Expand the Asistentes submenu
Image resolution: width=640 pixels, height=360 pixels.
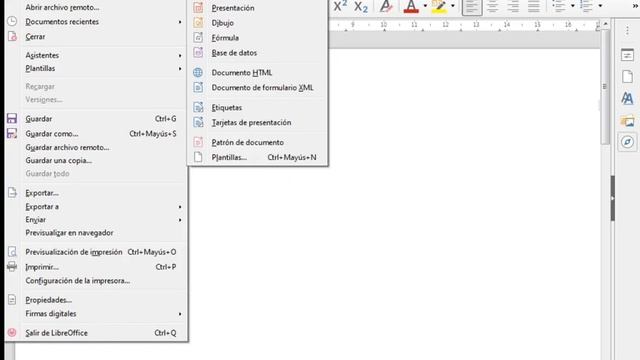point(96,55)
